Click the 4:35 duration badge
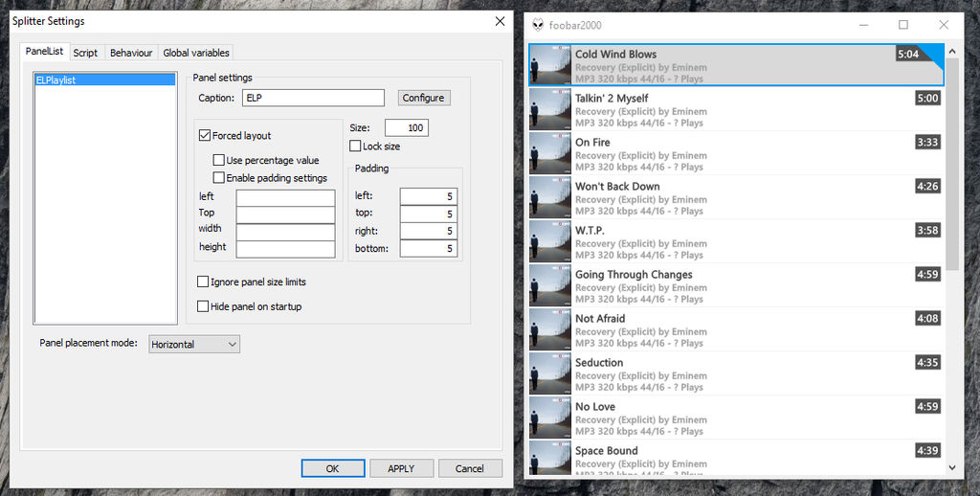 click(927, 362)
